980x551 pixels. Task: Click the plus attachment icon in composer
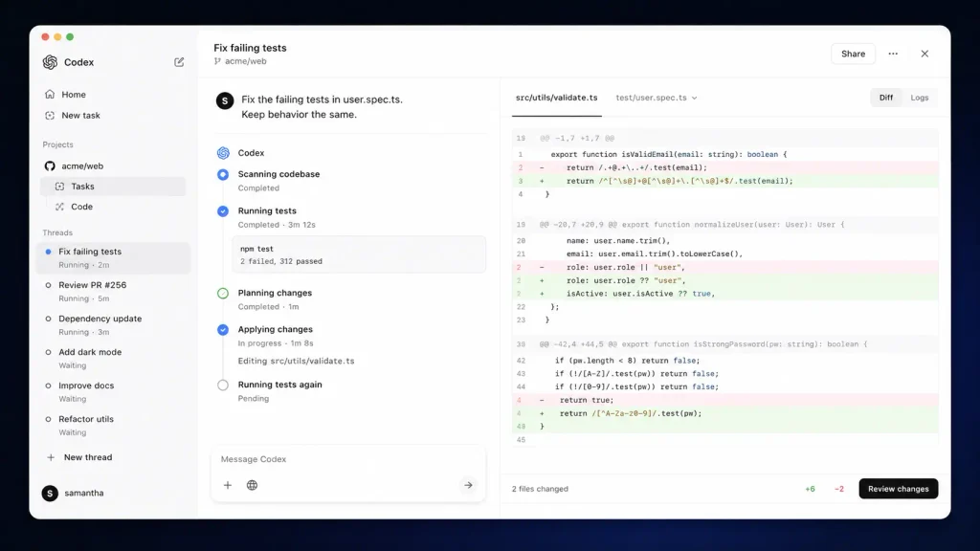point(228,485)
